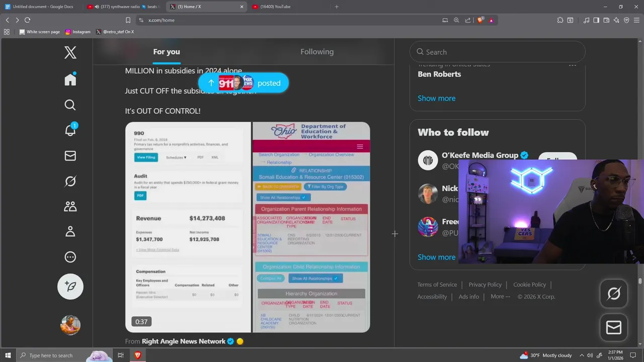The image size is (644, 362).
Task: Click the Windows taskbar search box
Action: 65,355
